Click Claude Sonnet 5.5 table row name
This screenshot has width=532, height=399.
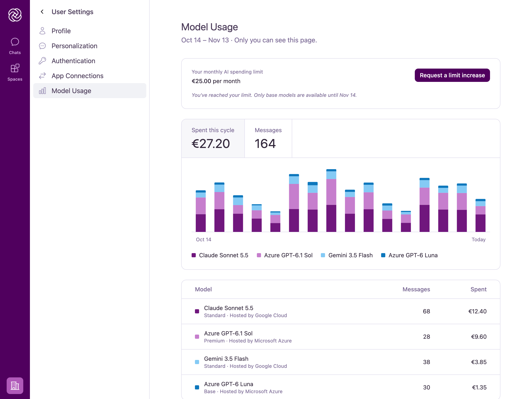click(228, 308)
